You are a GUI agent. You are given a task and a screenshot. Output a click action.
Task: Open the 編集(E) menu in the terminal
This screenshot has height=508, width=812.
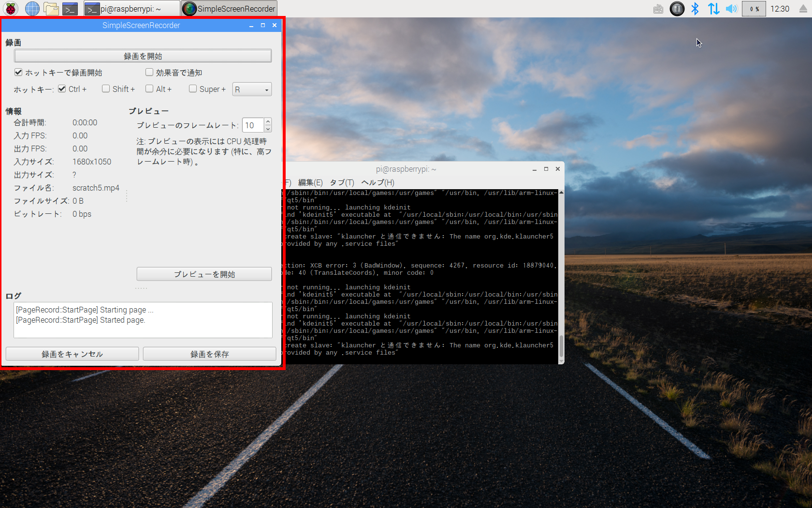pyautogui.click(x=310, y=182)
